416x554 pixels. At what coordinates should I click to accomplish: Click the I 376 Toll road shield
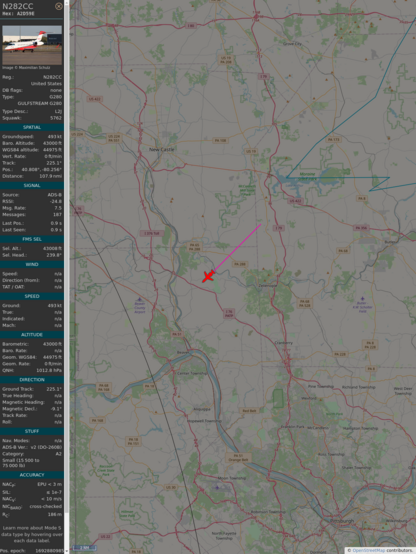click(152, 233)
